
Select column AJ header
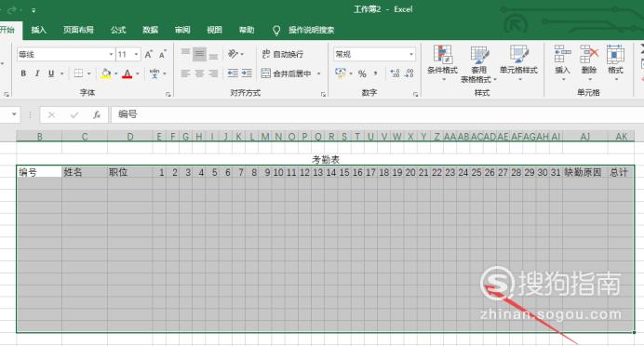(584, 137)
